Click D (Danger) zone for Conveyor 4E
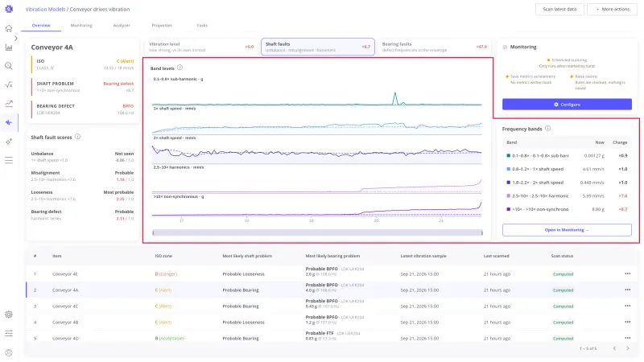Image resolution: width=644 pixels, height=362 pixels. click(166, 274)
